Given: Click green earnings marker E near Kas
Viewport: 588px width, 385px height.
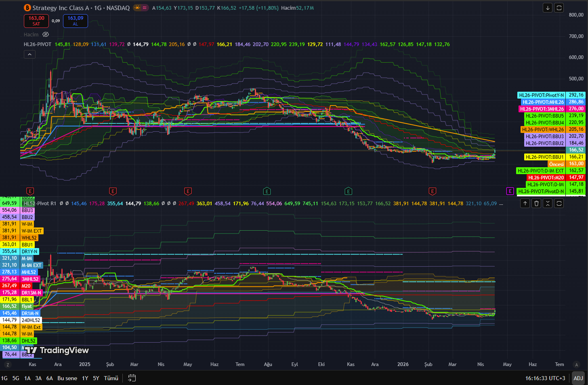Looking at the screenshot, I should 349,191.
